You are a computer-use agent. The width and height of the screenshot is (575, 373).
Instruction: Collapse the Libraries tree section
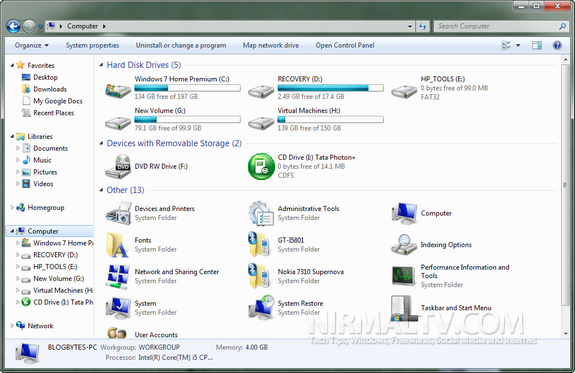12,136
